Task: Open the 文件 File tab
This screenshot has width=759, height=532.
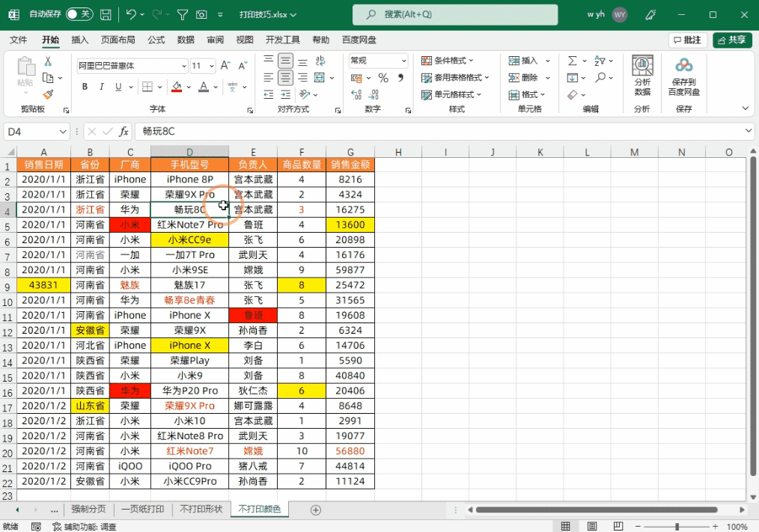Action: point(19,40)
